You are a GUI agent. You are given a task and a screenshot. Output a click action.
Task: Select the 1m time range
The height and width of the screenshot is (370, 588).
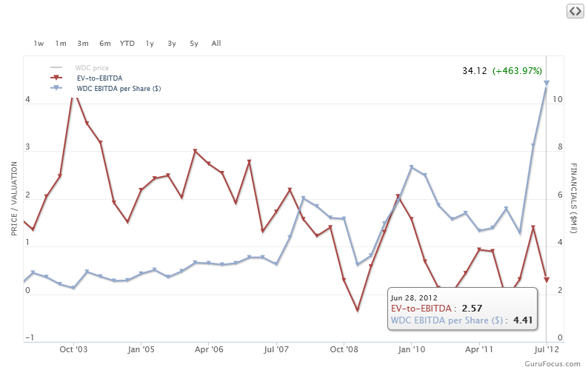coord(61,44)
